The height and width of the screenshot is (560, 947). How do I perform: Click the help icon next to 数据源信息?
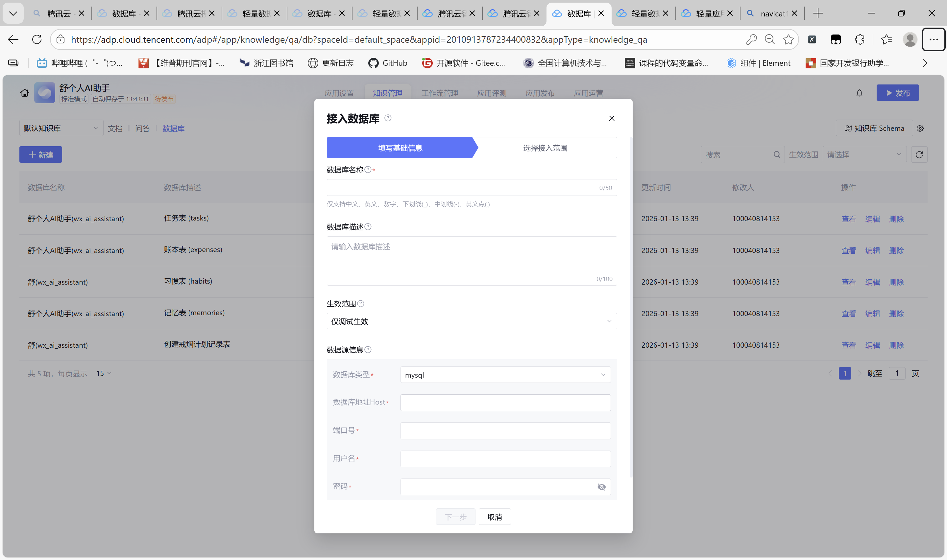[x=368, y=350]
